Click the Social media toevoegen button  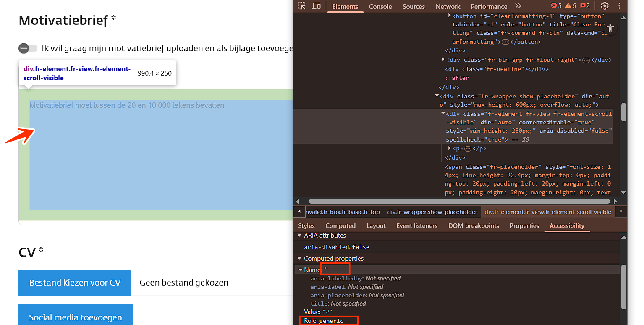coord(75,317)
